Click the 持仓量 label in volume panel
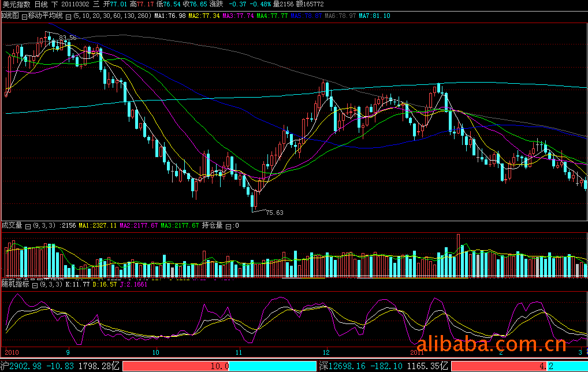 (212, 226)
